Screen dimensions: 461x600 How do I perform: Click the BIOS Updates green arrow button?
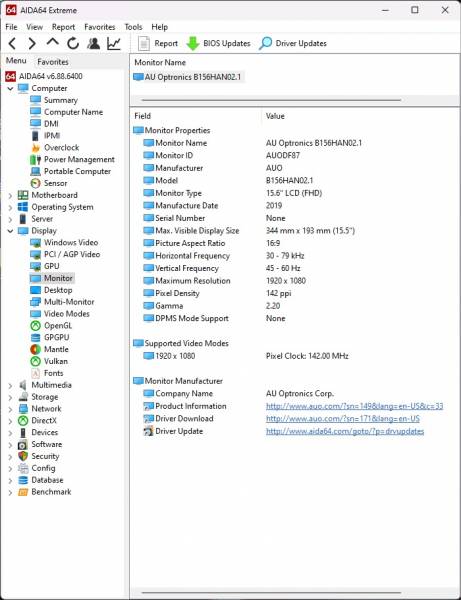tap(218, 44)
